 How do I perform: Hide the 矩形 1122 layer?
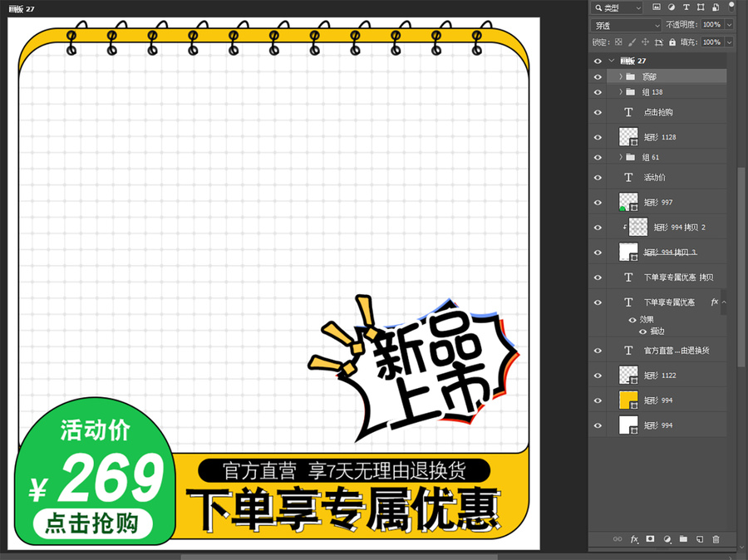(598, 376)
